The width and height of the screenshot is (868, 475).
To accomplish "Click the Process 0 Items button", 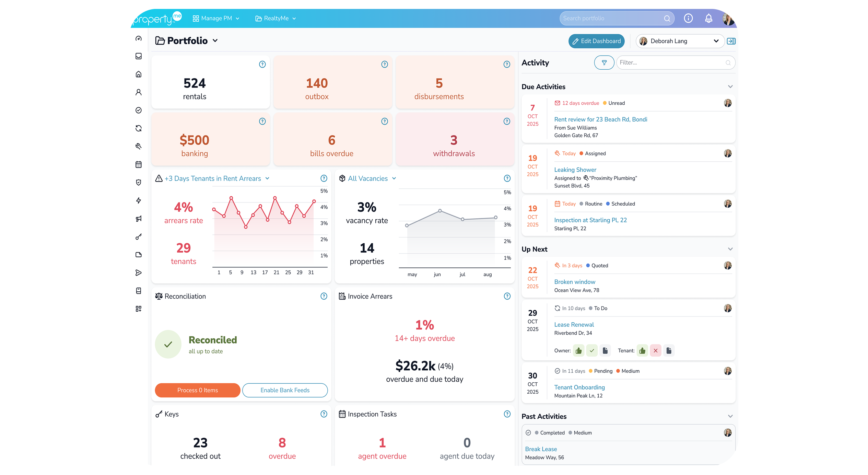I will (198, 390).
